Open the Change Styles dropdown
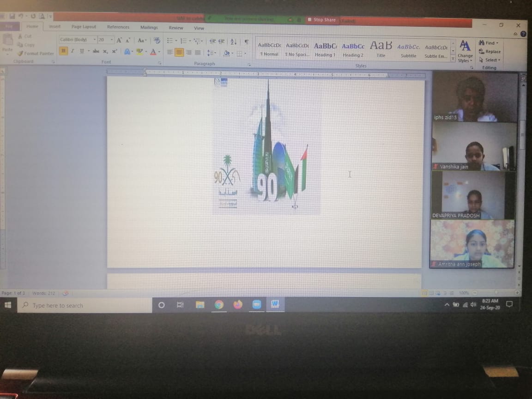 [x=465, y=51]
